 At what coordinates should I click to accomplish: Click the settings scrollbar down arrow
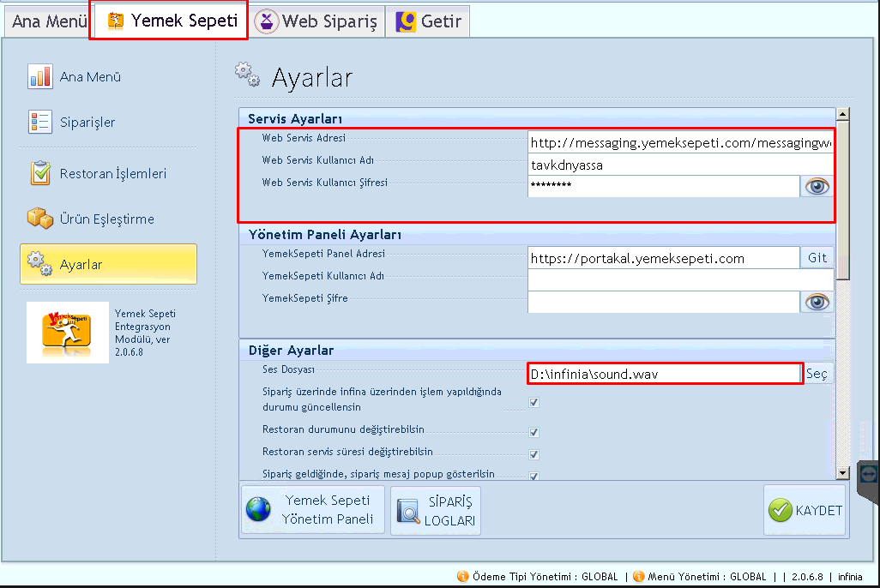[842, 473]
